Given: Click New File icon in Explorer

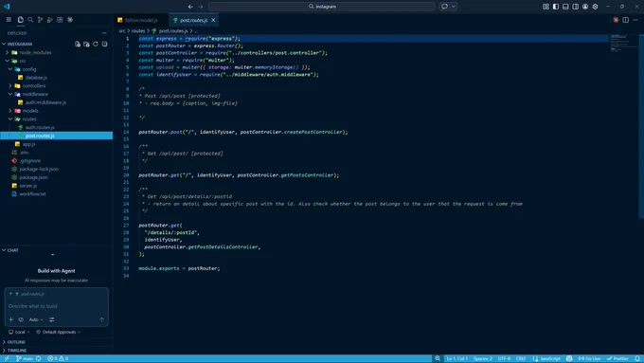Looking at the screenshot, I should point(78,44).
